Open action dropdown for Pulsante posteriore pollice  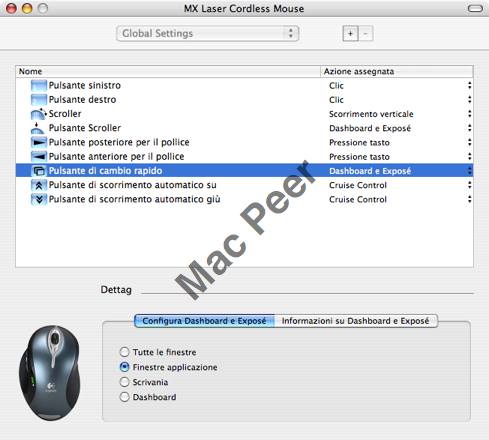[x=469, y=142]
